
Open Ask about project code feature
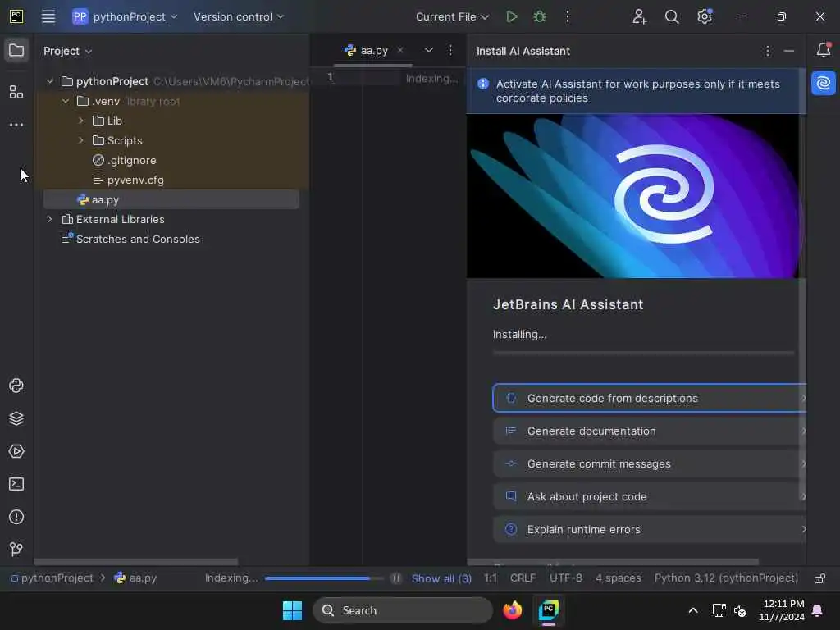(x=650, y=496)
